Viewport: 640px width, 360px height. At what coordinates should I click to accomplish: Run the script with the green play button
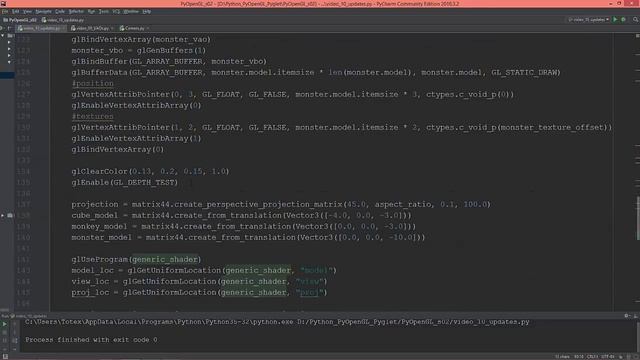pos(615,20)
